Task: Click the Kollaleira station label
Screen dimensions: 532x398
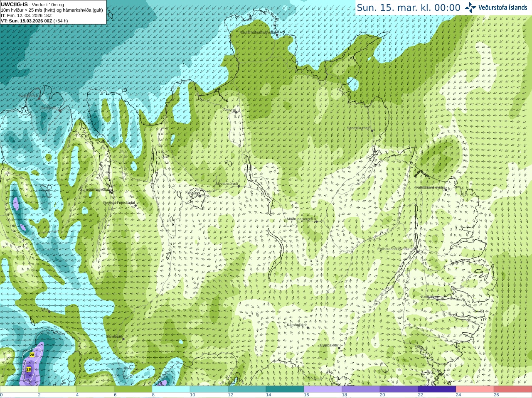Action: [x=429, y=297]
